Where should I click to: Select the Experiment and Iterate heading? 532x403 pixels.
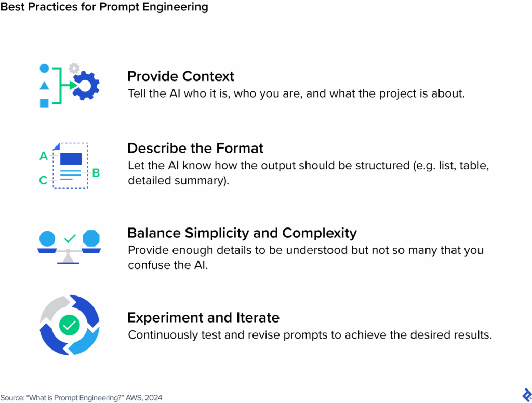pos(204,318)
